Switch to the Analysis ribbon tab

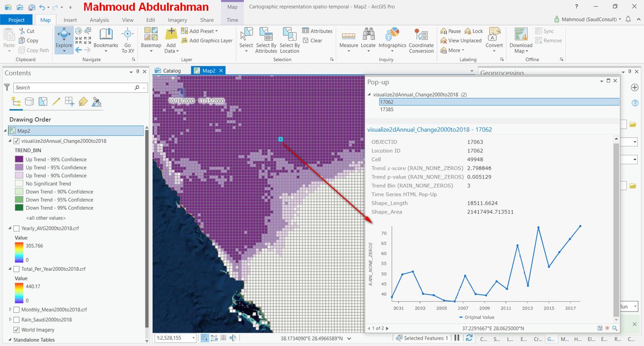click(x=99, y=20)
